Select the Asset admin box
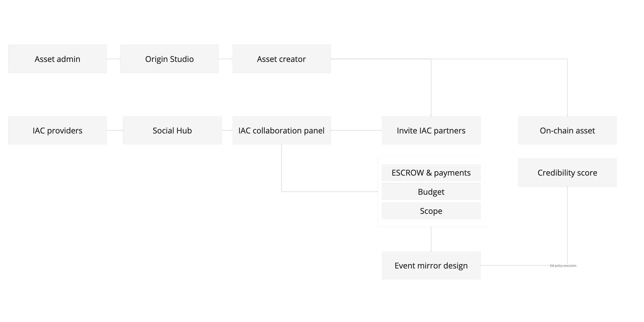 pos(57,59)
